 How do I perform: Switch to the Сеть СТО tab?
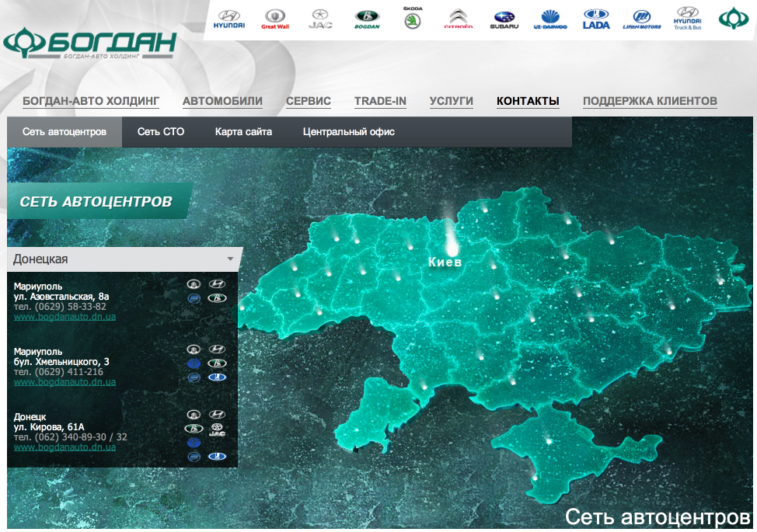[161, 132]
